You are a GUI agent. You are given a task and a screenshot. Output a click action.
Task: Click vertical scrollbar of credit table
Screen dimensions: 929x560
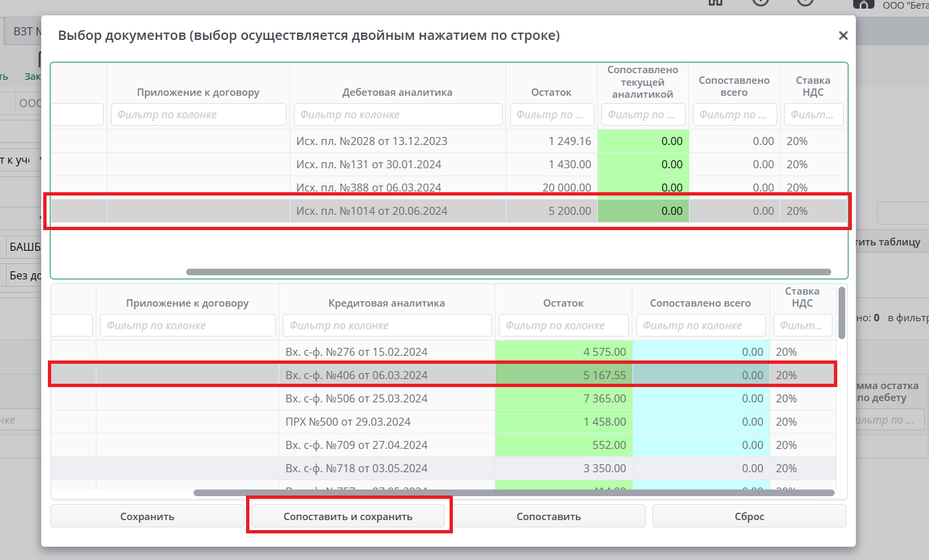(x=843, y=313)
